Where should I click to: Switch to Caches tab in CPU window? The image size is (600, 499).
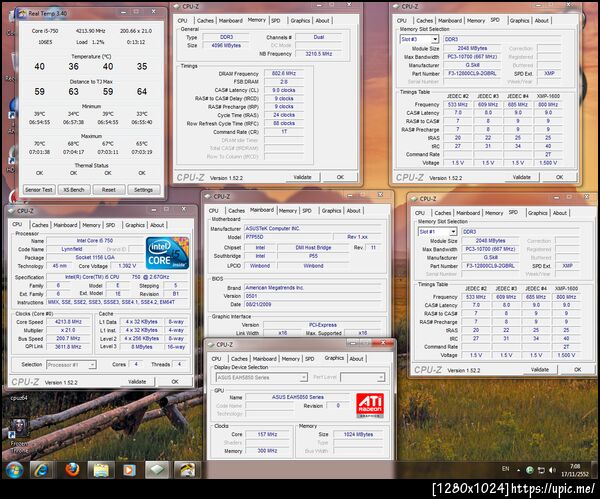[40, 225]
